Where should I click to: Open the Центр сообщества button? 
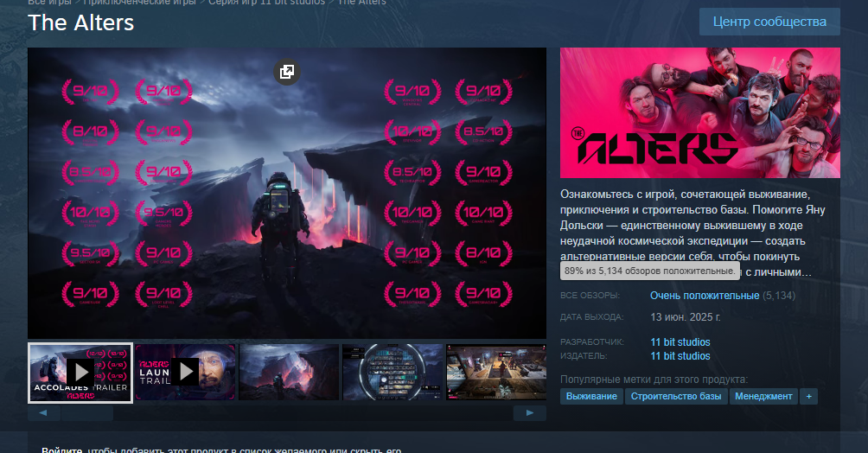click(x=769, y=22)
